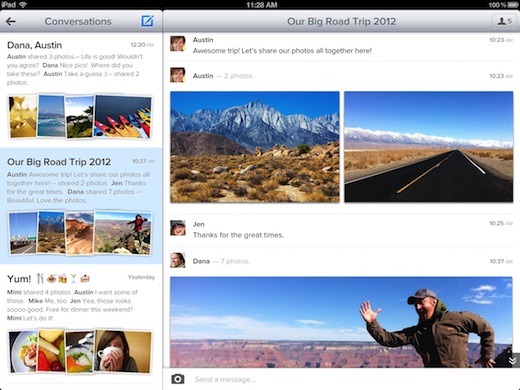Tap the back arrow in Conversations header
Image resolution: width=520 pixels, height=390 pixels.
pos(11,22)
